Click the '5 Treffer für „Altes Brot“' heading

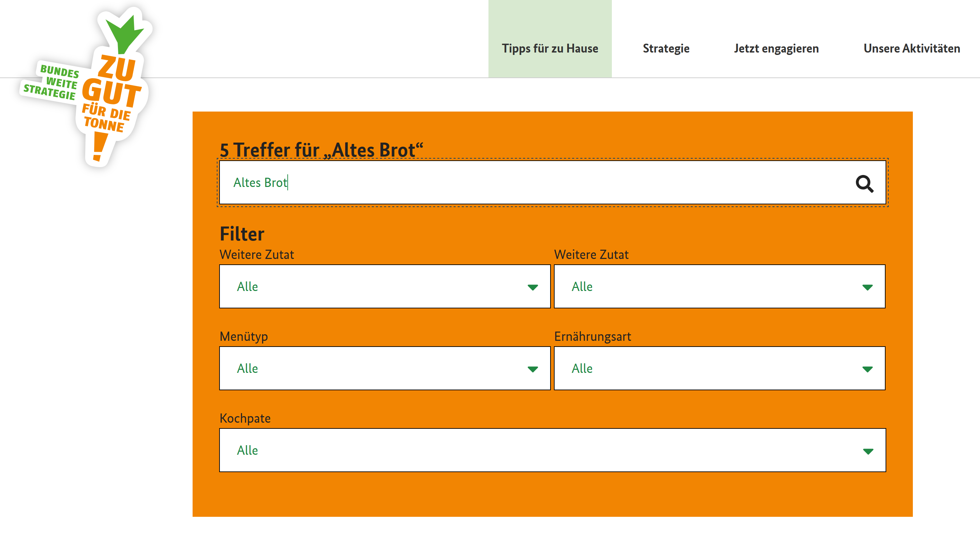[x=321, y=150]
